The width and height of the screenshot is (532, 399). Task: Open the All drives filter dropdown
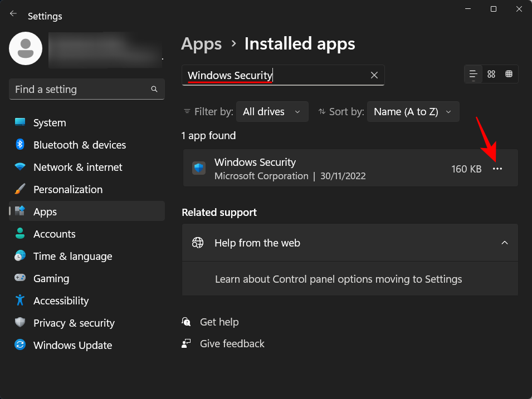click(x=272, y=111)
